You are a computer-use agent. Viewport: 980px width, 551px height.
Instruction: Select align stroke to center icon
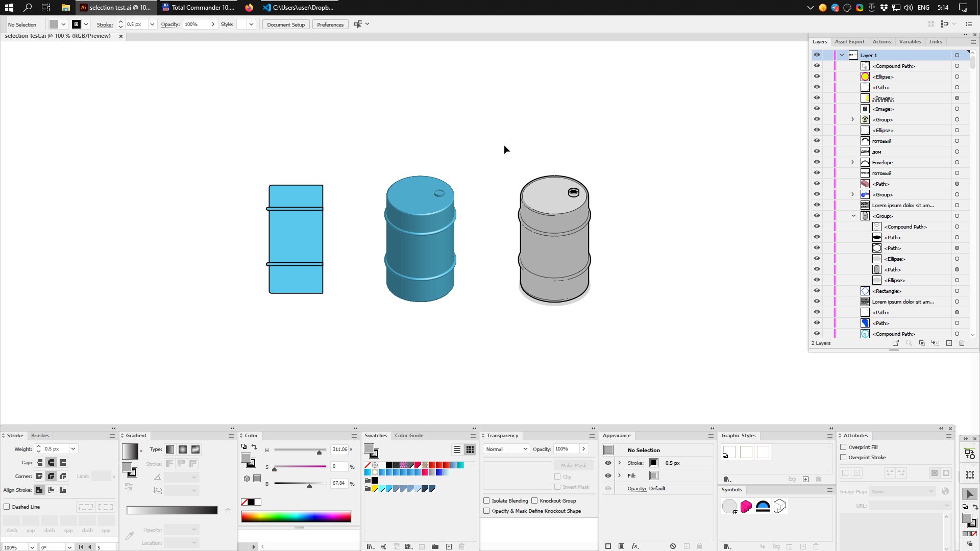coord(39,490)
